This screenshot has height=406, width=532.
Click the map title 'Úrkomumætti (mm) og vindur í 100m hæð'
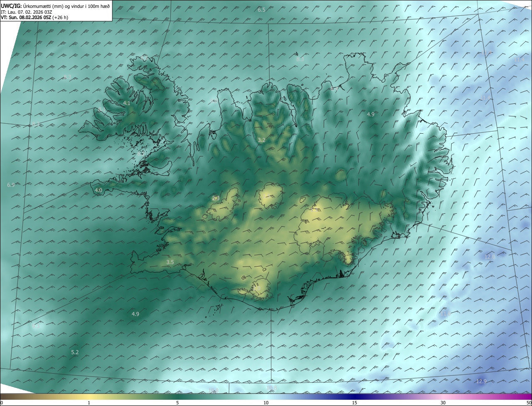tap(66, 6)
